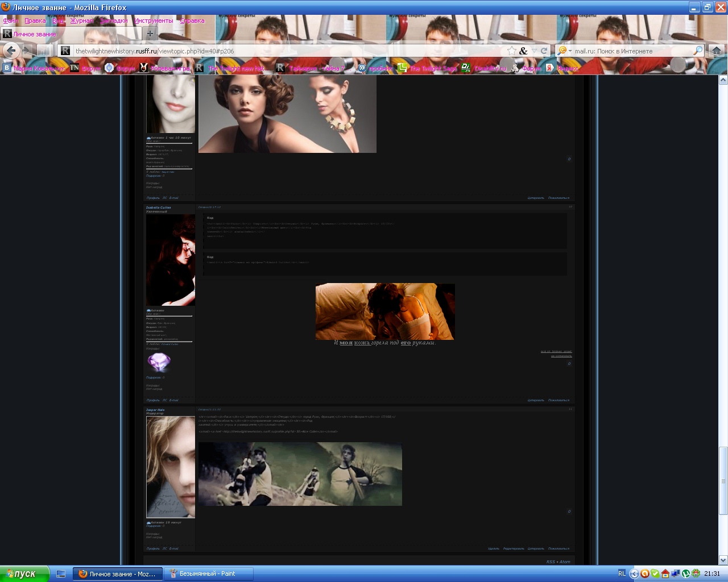Open the The Twilight new hist bookmark
The height and width of the screenshot is (582, 728).
(230, 68)
